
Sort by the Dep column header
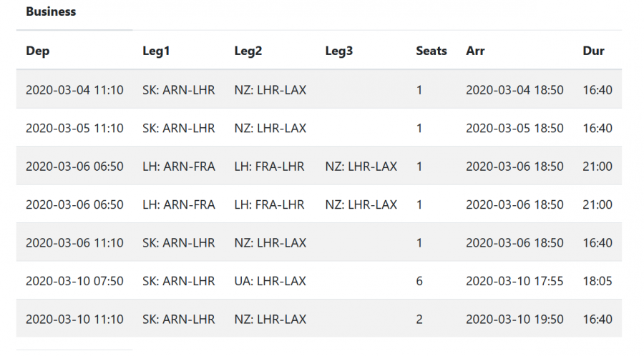38,51
